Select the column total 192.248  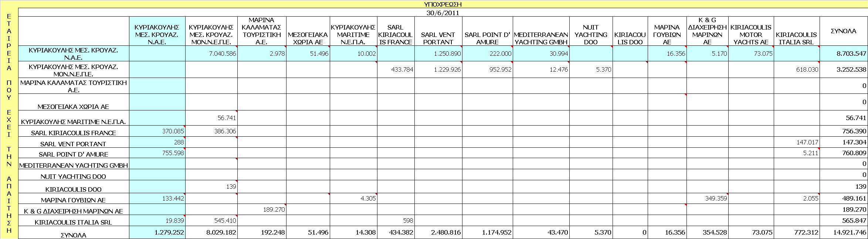point(262,232)
